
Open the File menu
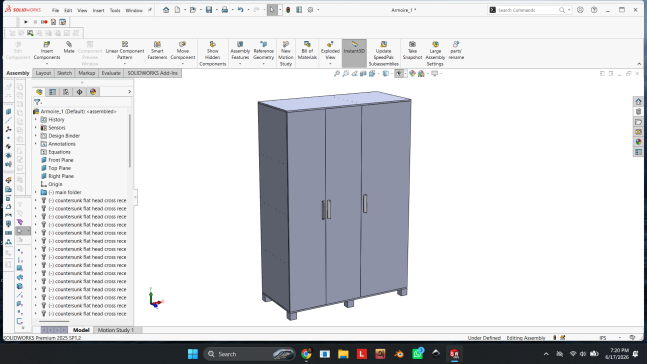[55, 10]
